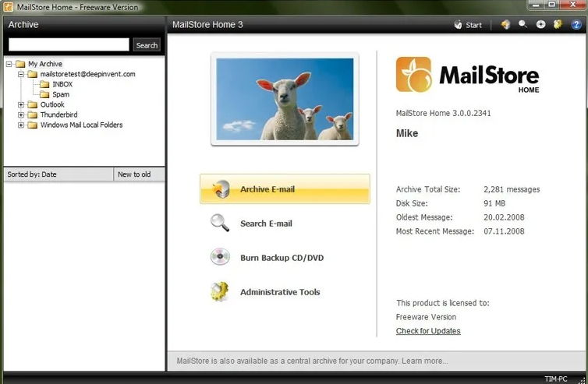Click the Search E-mail magnifier icon

point(220,223)
